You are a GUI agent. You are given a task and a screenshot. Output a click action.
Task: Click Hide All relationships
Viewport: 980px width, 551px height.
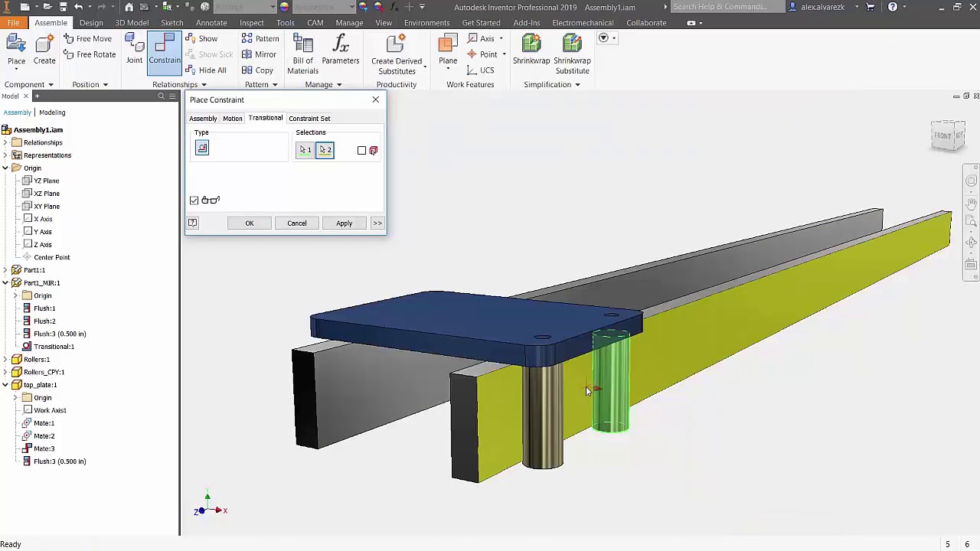[207, 70]
